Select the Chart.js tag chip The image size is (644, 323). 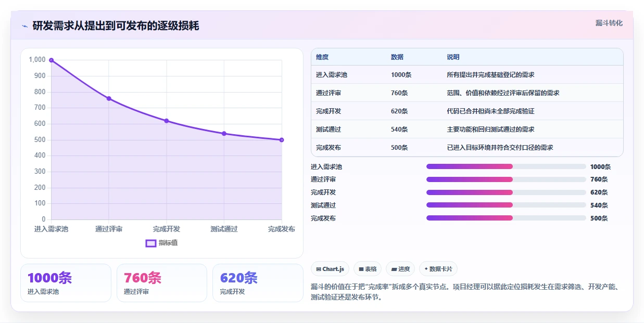tap(330, 269)
